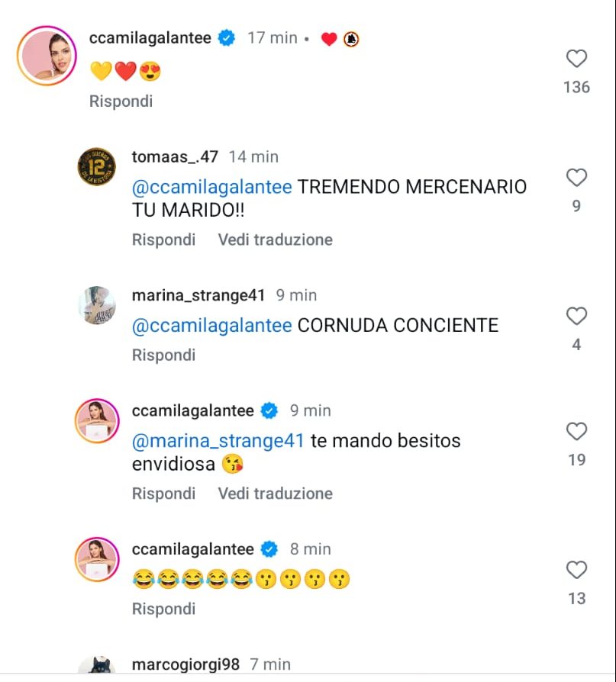This screenshot has width=616, height=682.
Task: Open tomaas_.47's profile picture
Action: (97, 166)
